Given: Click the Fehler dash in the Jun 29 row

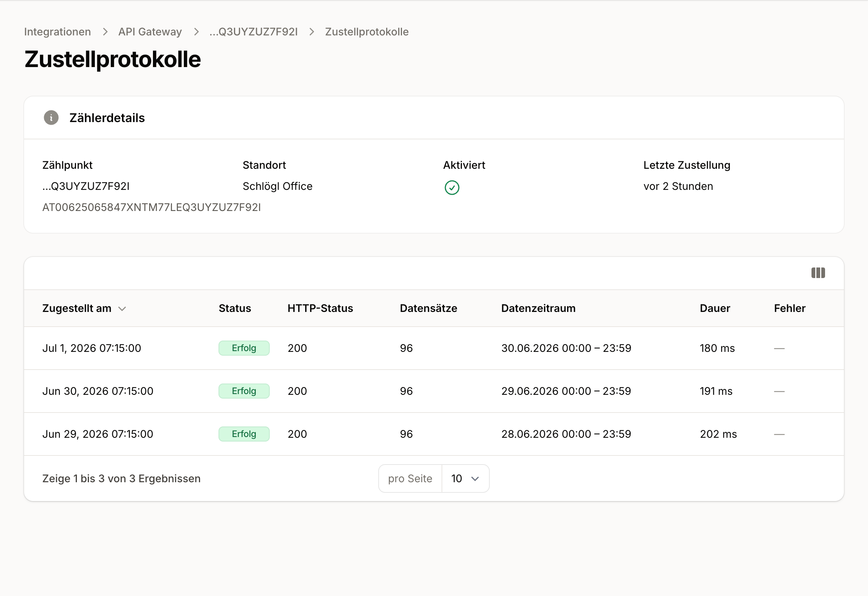Looking at the screenshot, I should coord(779,434).
